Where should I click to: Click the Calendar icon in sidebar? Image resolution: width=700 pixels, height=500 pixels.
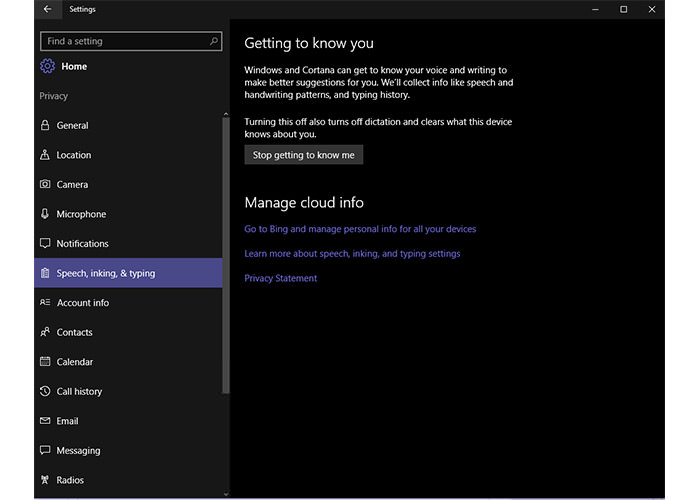pyautogui.click(x=45, y=362)
